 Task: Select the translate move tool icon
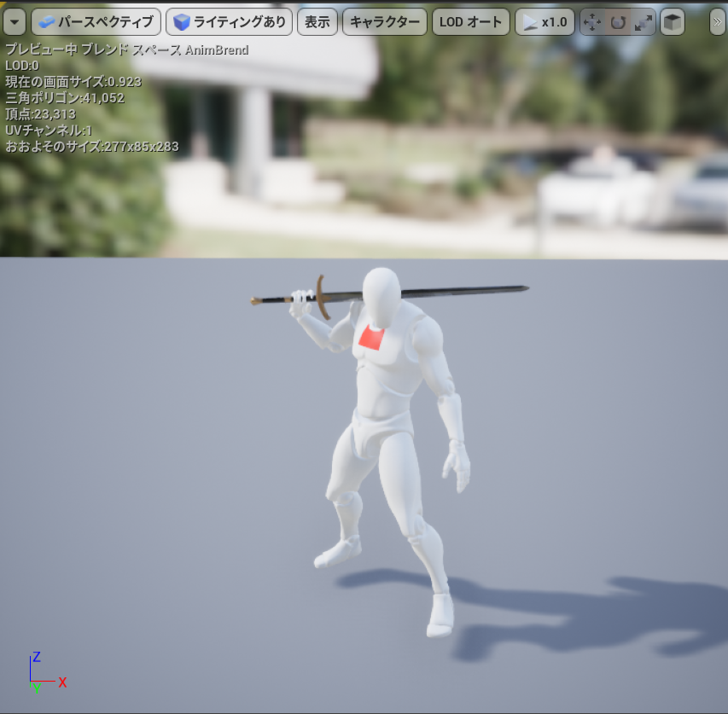coord(592,22)
